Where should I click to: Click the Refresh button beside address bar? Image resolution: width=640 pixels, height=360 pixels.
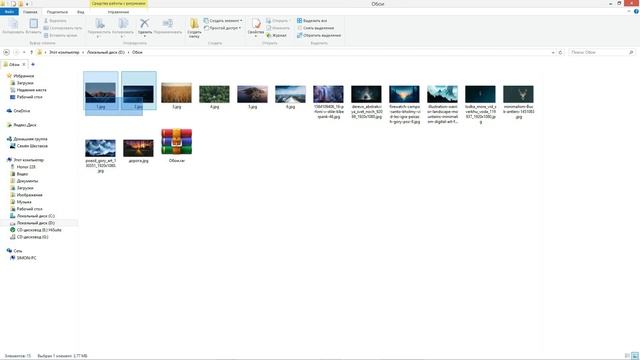pos(560,52)
